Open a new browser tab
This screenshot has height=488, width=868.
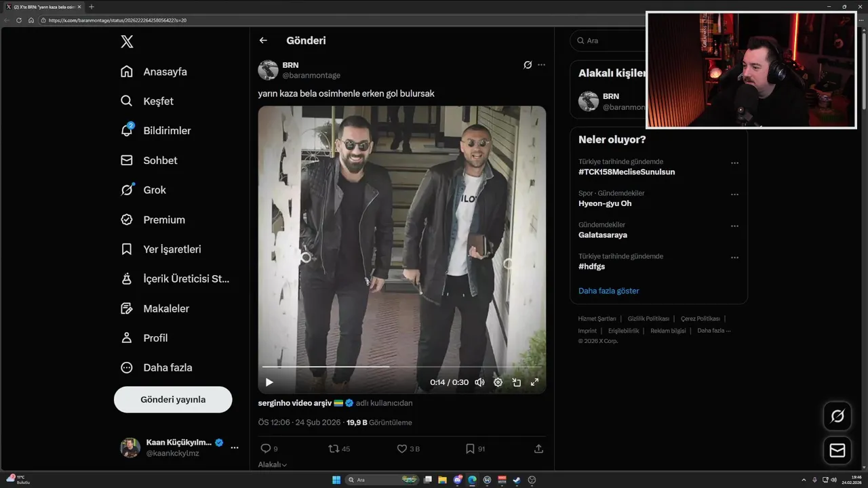pos(92,7)
